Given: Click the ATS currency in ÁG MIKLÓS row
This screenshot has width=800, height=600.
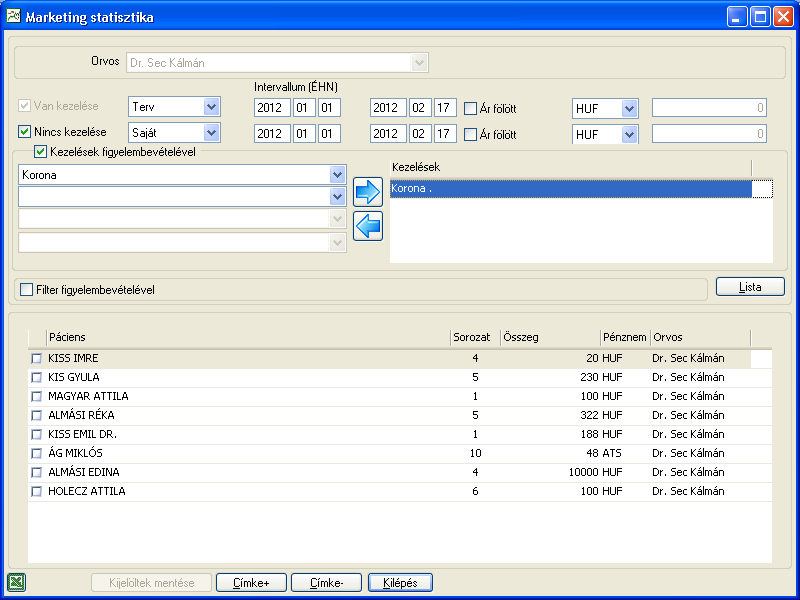Looking at the screenshot, I should (x=611, y=453).
